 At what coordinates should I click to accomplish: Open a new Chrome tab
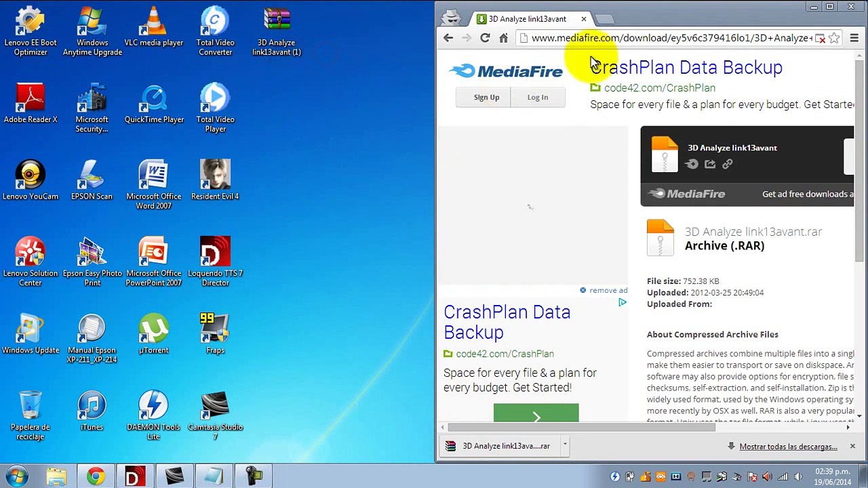[x=605, y=19]
